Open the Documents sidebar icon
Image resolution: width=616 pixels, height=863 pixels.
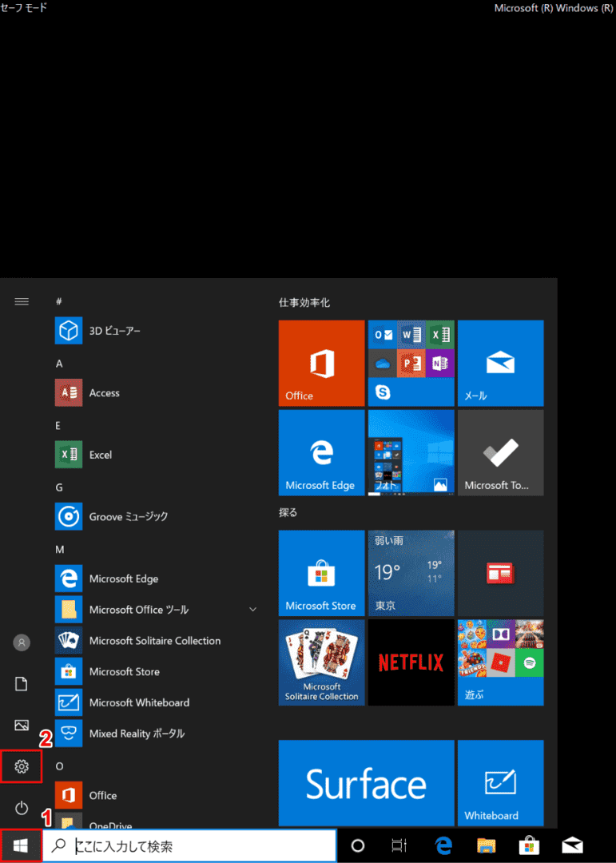(22, 684)
